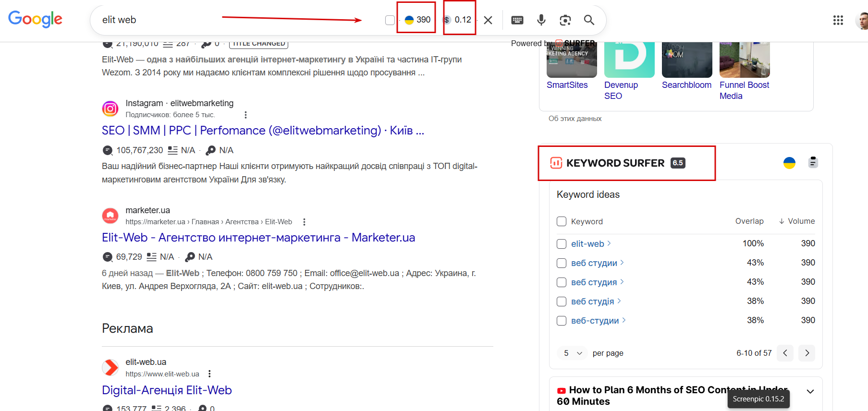Sort keyword ideas by Volume
The height and width of the screenshot is (411, 868).
[797, 221]
